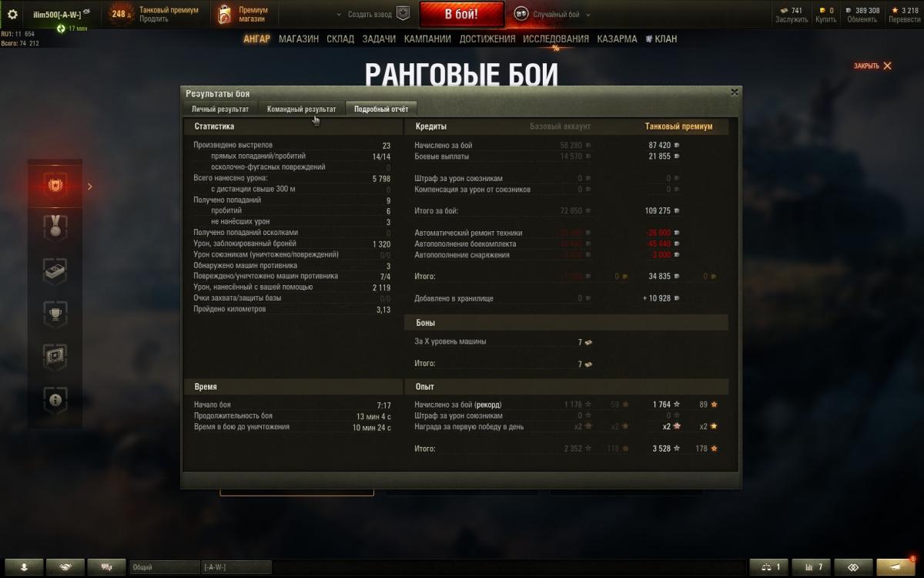Screen dimensions: 924x578
Task: Expand the Создать взвод dropdown
Action: click(x=366, y=15)
